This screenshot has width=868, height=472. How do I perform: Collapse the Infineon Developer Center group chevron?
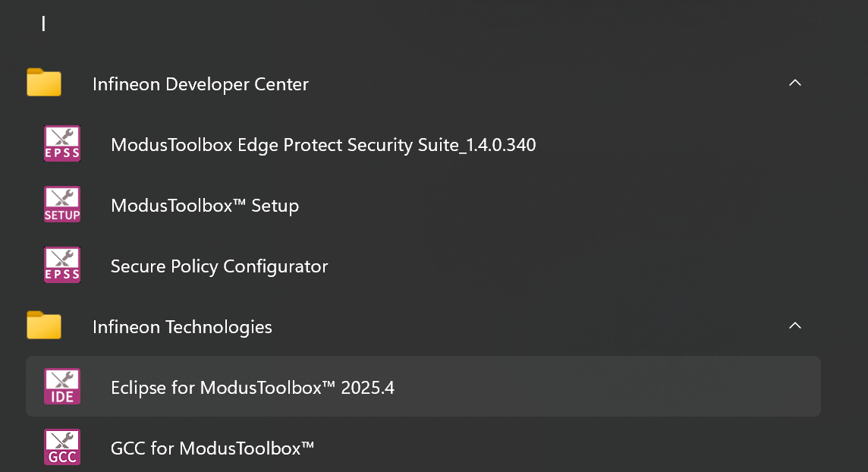click(x=794, y=83)
